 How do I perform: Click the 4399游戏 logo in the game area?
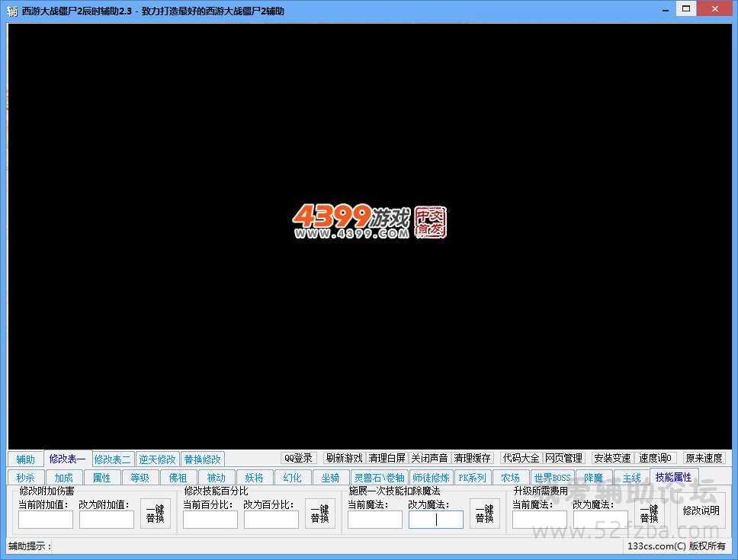370,222
